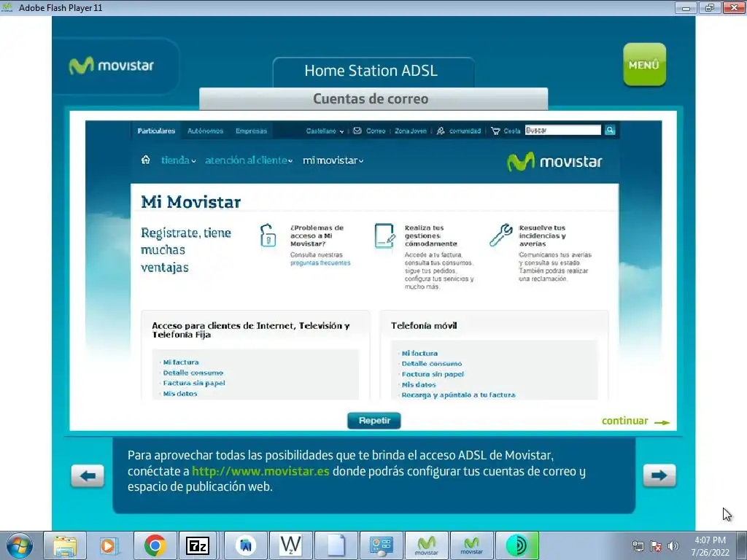
Task: Click the Correo envelope icon
Action: (x=357, y=131)
